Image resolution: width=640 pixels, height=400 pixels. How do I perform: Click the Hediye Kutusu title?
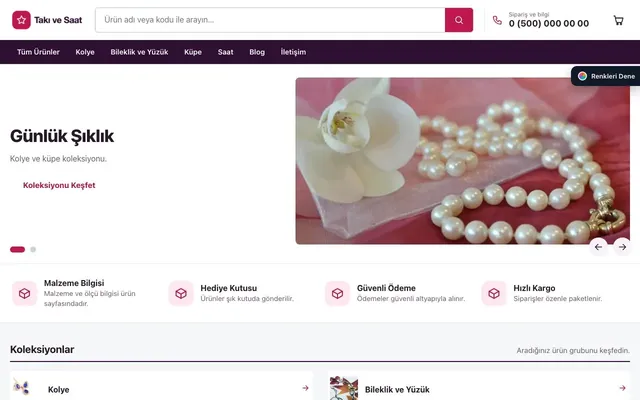point(229,288)
